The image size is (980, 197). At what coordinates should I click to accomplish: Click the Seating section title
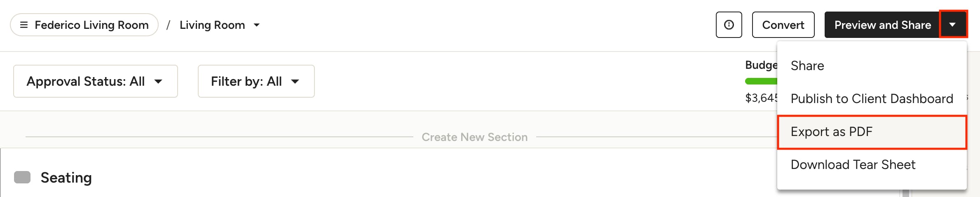pyautogui.click(x=66, y=178)
